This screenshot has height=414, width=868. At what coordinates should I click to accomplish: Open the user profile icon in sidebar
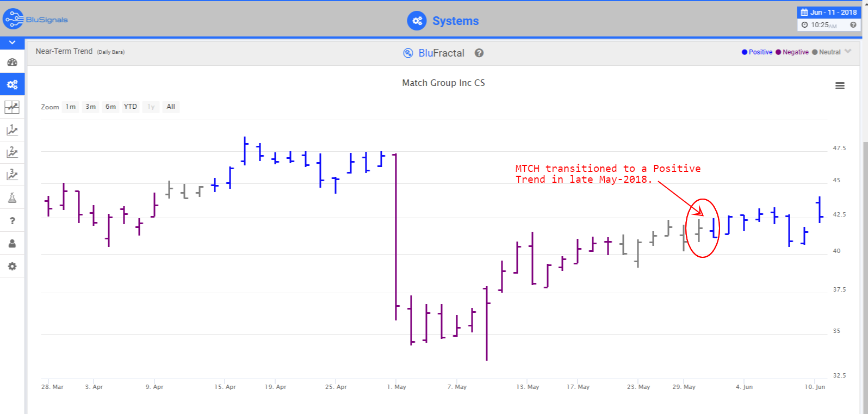coord(12,243)
